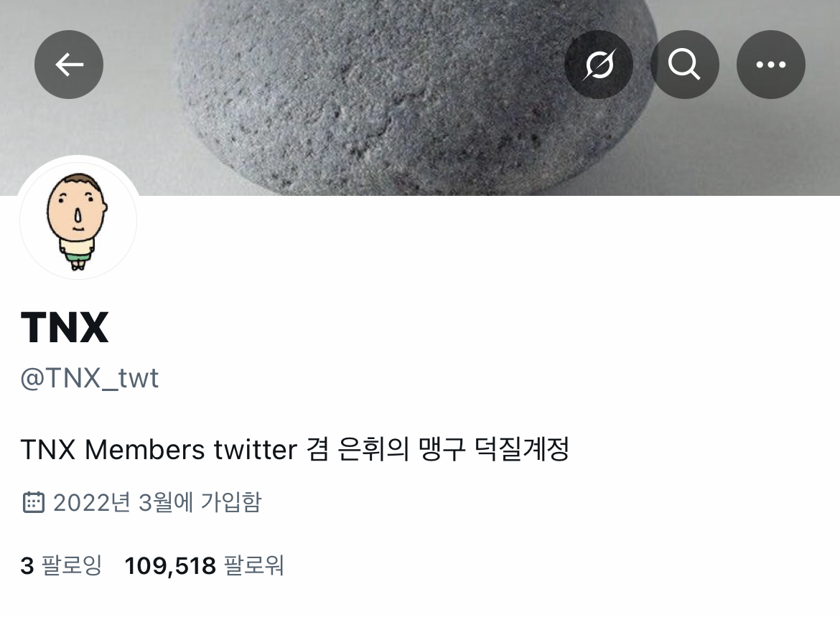This screenshot has height=617, width=840.
Task: Open the three-dot more options menu
Action: point(770,65)
